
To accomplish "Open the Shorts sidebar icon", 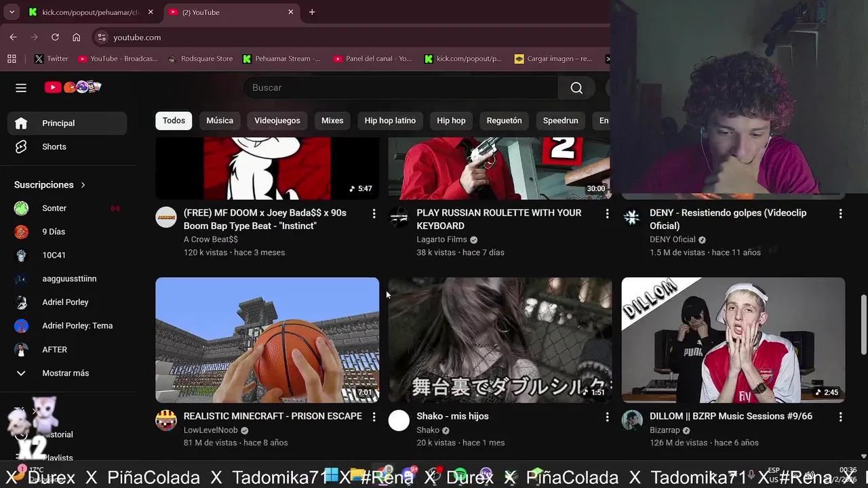I will (x=21, y=146).
